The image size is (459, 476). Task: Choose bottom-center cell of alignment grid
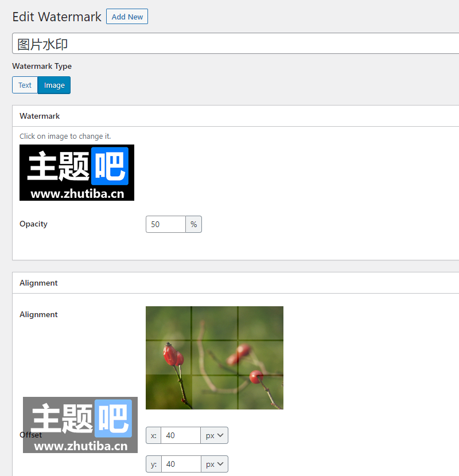215,392
